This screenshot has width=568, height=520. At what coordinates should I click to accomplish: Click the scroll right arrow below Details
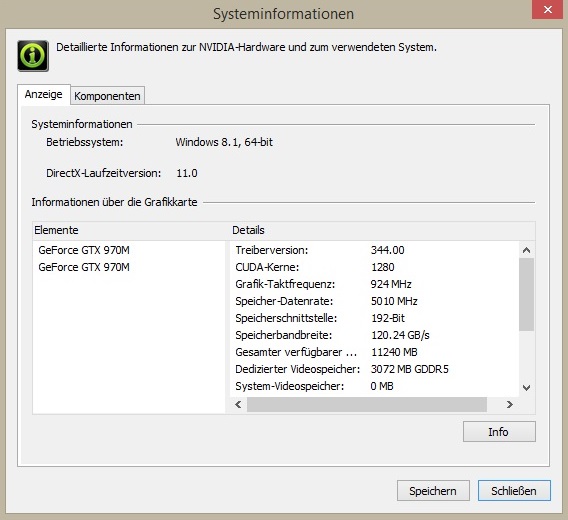(510, 404)
